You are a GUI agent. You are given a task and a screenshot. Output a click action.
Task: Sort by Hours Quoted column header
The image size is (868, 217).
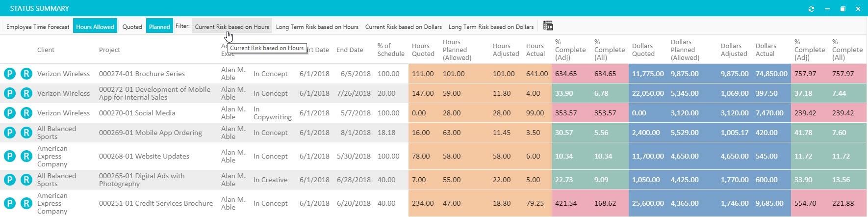click(423, 50)
